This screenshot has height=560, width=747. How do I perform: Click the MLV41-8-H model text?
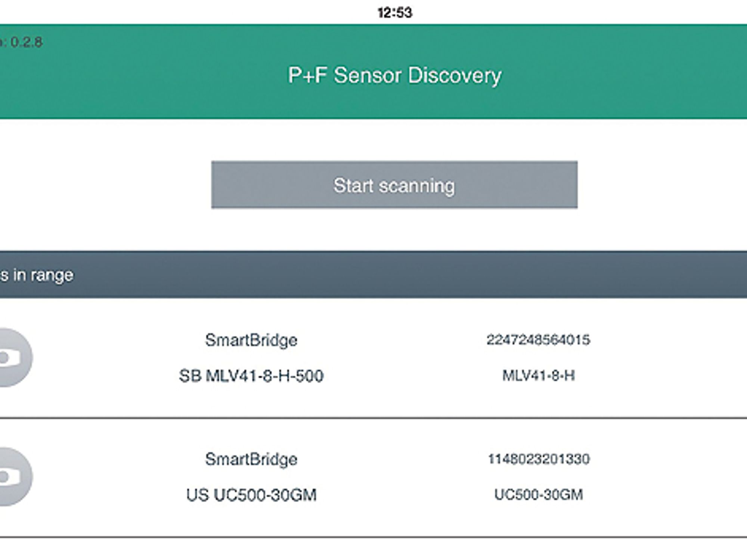click(x=538, y=376)
